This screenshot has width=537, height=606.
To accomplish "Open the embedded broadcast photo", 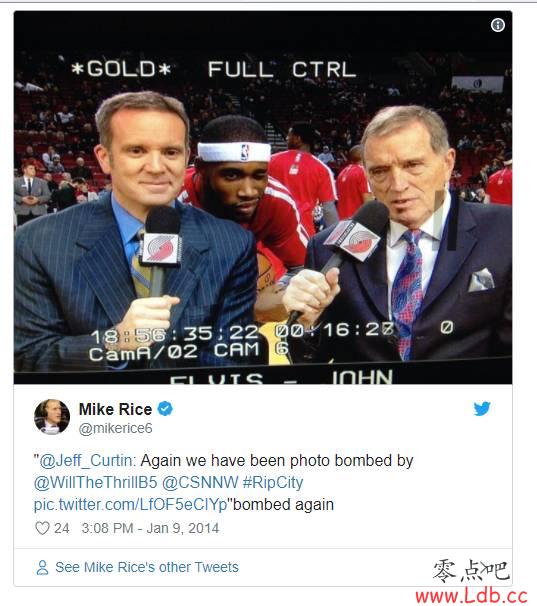I will (x=263, y=197).
